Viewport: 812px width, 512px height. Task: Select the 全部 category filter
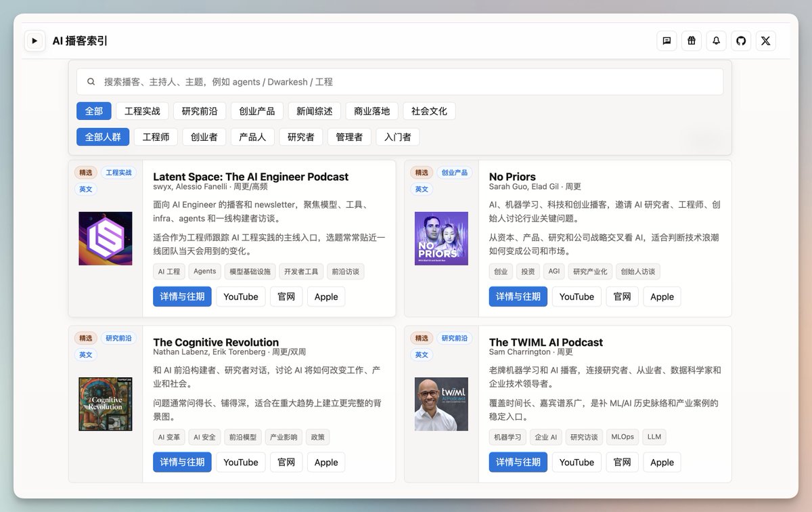[x=93, y=111]
